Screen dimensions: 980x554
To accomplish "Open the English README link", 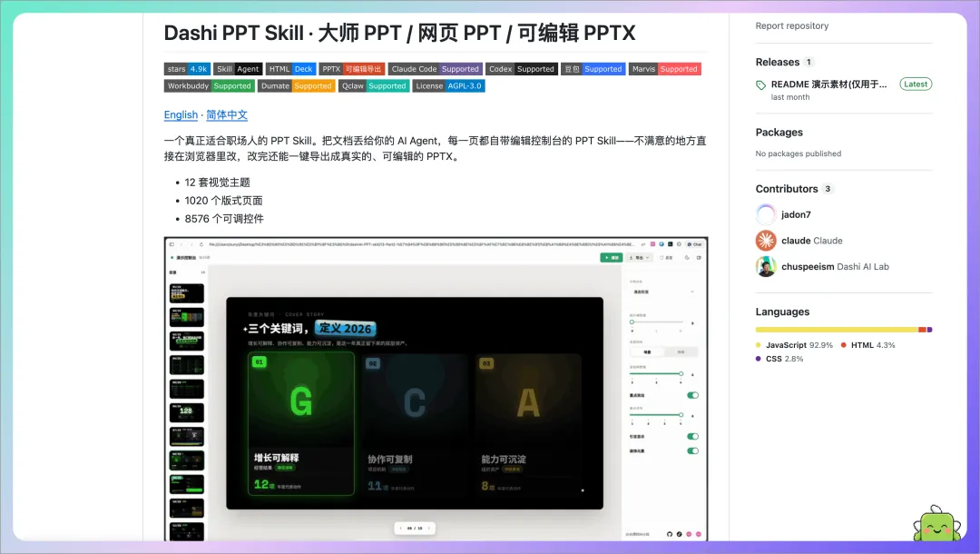I will (x=181, y=115).
